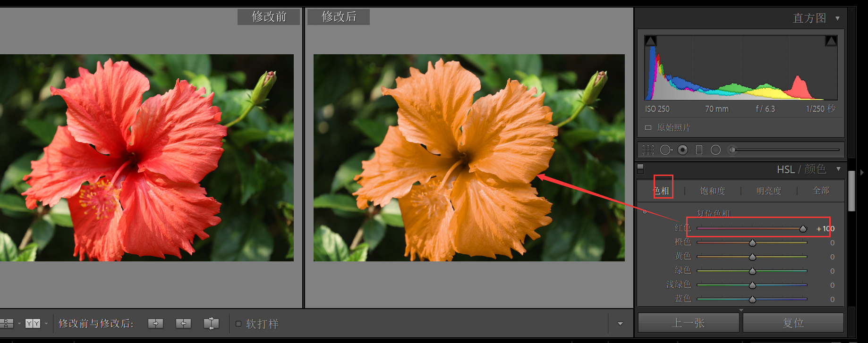The width and height of the screenshot is (868, 343).
Task: Click the before red hibiscus photo
Action: coord(147,158)
